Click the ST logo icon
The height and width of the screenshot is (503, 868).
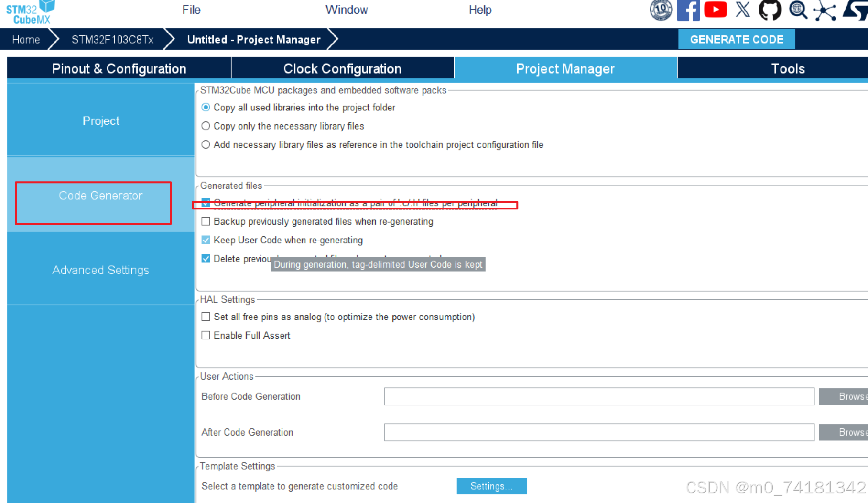856,10
